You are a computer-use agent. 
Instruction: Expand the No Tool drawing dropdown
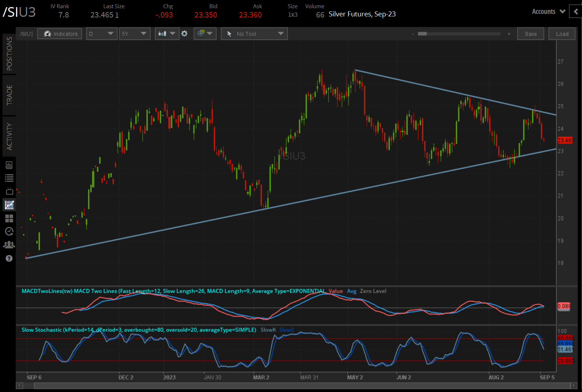pos(254,34)
